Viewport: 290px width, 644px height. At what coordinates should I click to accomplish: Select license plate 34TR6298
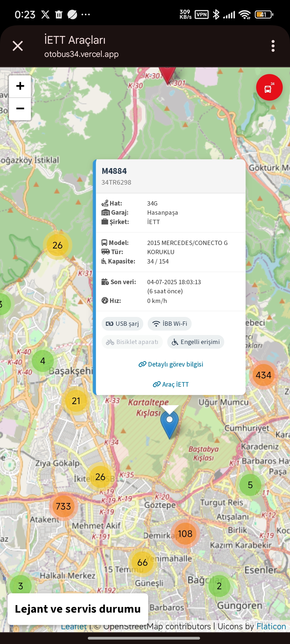tap(116, 182)
